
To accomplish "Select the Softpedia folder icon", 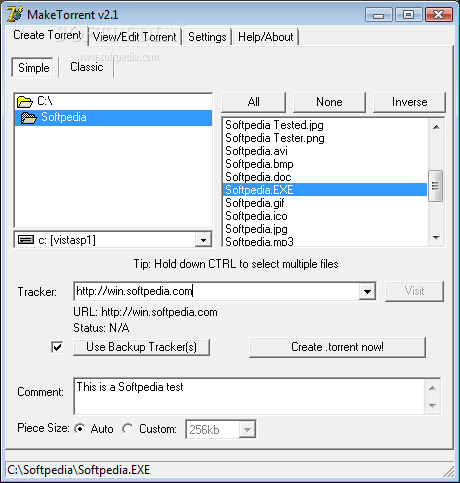I will pos(29,118).
